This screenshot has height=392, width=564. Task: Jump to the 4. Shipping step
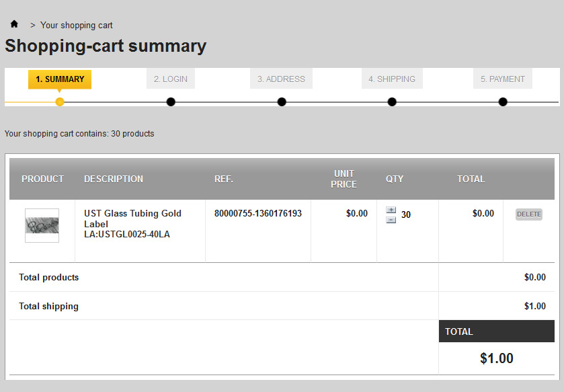pyautogui.click(x=392, y=79)
